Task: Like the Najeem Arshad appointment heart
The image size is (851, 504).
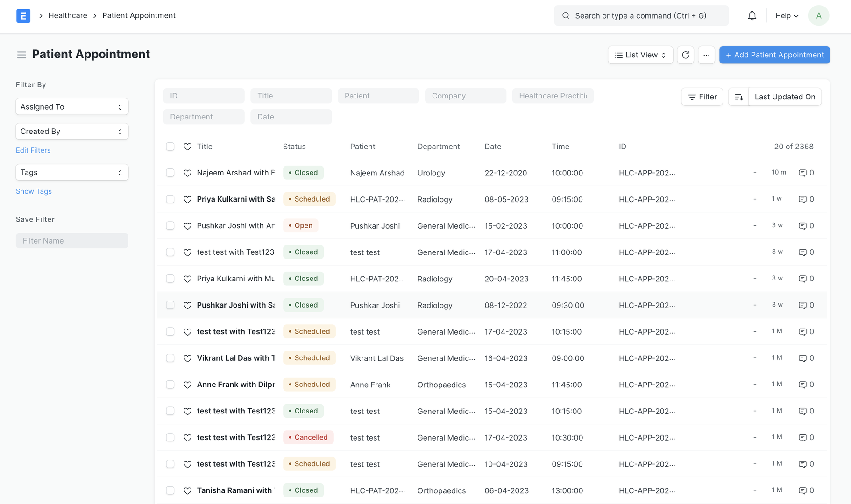Action: click(x=187, y=173)
